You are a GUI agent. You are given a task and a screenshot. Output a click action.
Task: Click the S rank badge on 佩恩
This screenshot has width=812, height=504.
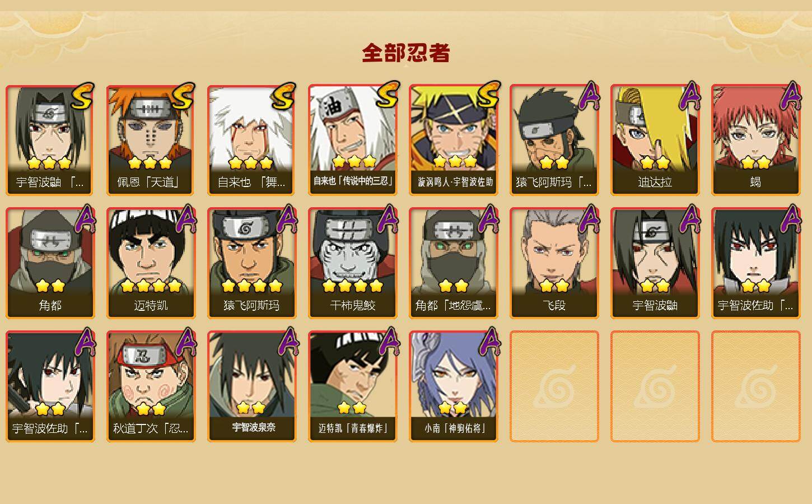pos(183,97)
